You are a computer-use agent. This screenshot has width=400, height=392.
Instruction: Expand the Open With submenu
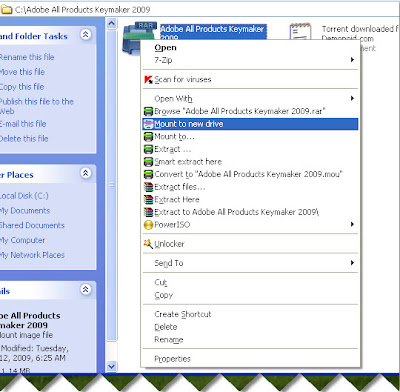coord(250,99)
